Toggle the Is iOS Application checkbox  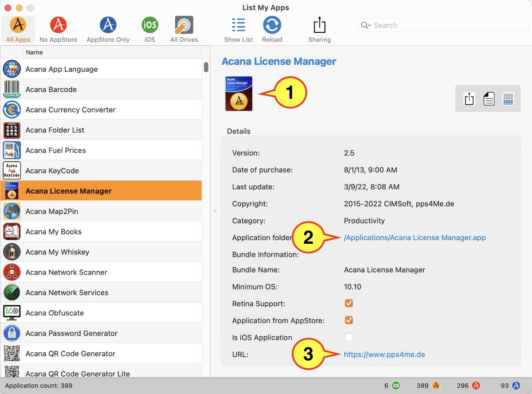pyautogui.click(x=349, y=337)
